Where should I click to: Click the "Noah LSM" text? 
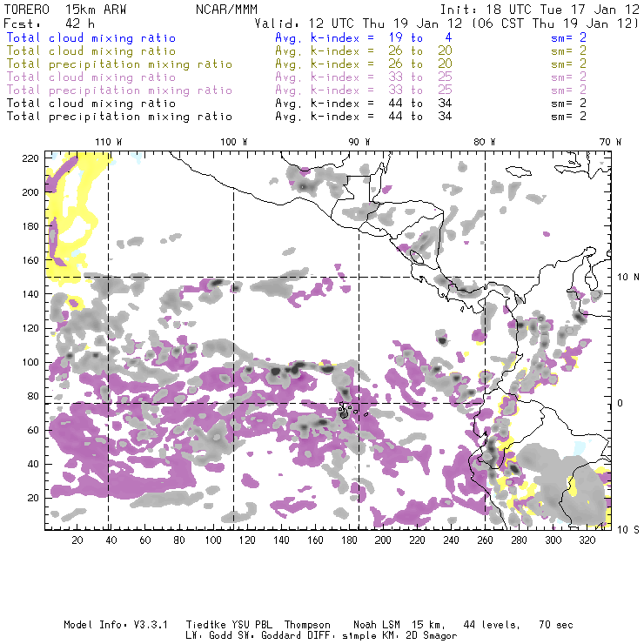pyautogui.click(x=376, y=625)
